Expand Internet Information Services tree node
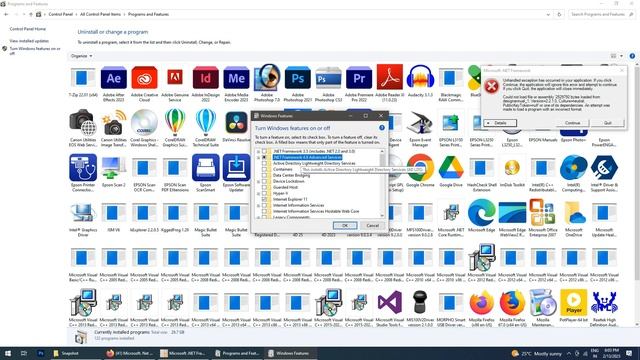640x360 pixels. (258, 205)
